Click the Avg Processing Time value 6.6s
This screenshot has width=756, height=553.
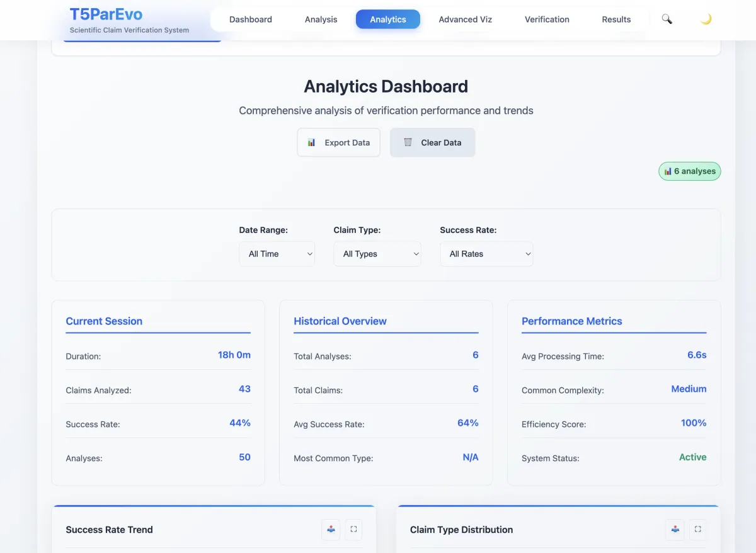pos(697,355)
